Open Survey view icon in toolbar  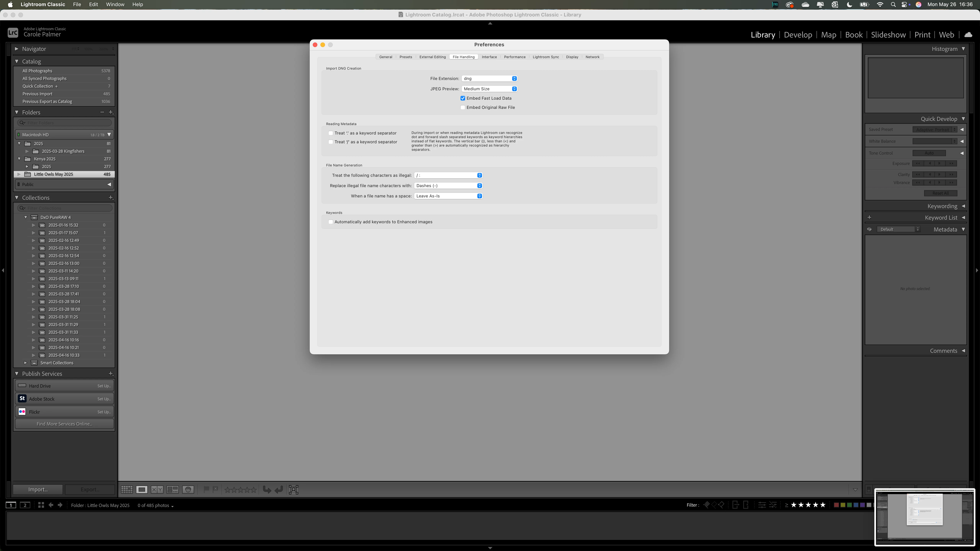point(172,489)
